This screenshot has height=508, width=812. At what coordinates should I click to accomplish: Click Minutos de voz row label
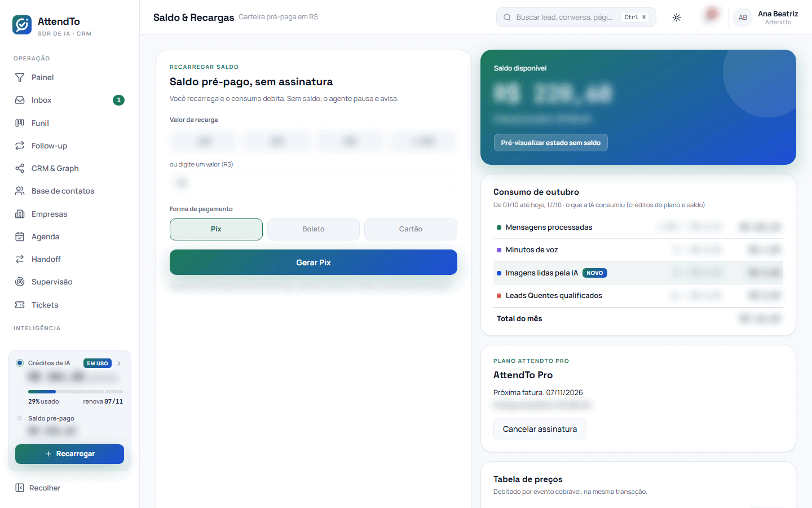(532, 250)
